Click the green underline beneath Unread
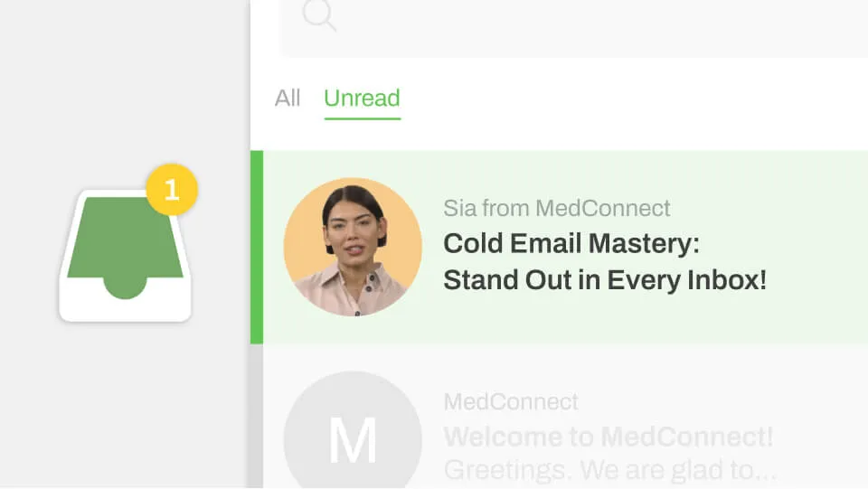868x489 pixels. point(362,118)
